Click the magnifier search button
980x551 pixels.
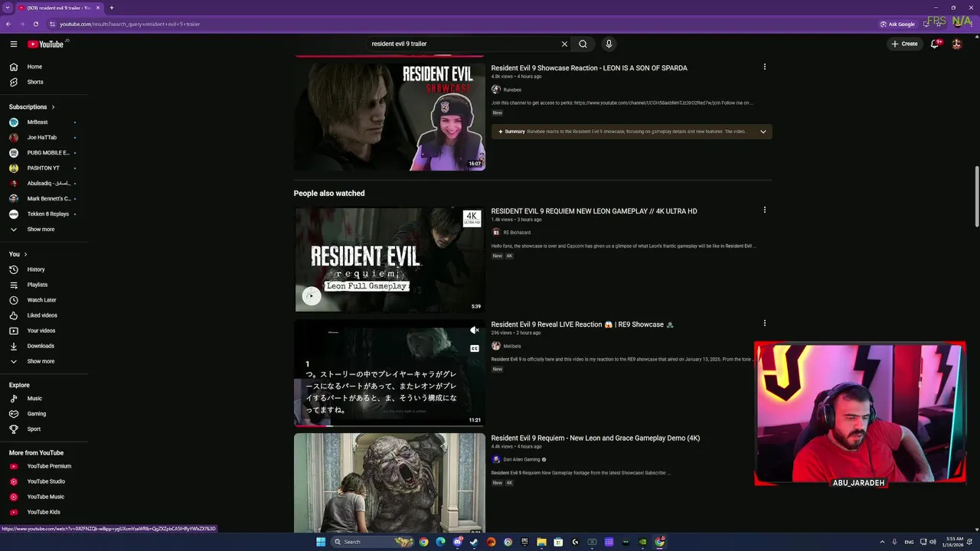pyautogui.click(x=583, y=44)
